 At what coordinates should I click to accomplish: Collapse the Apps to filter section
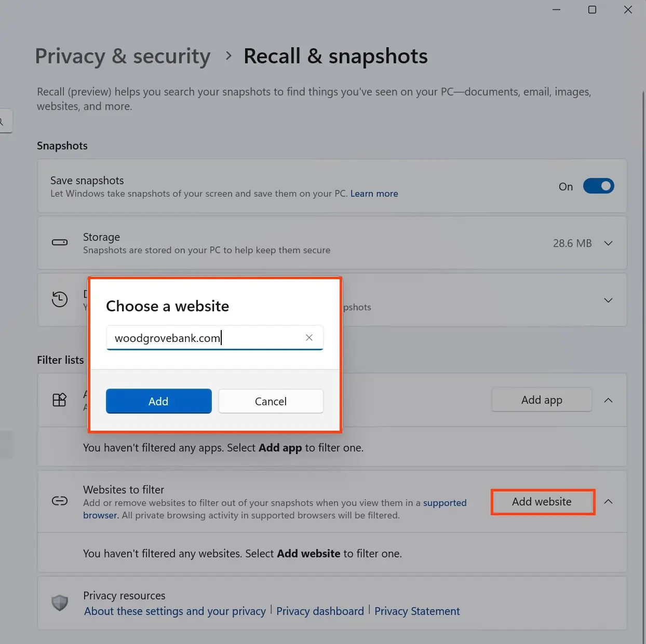(x=609, y=400)
